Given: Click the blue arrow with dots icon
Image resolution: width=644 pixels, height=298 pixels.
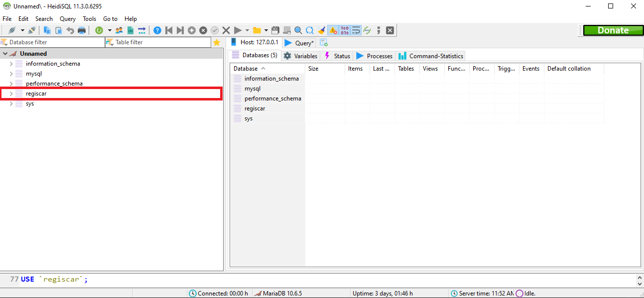Looking at the screenshot, I should [x=142, y=30].
